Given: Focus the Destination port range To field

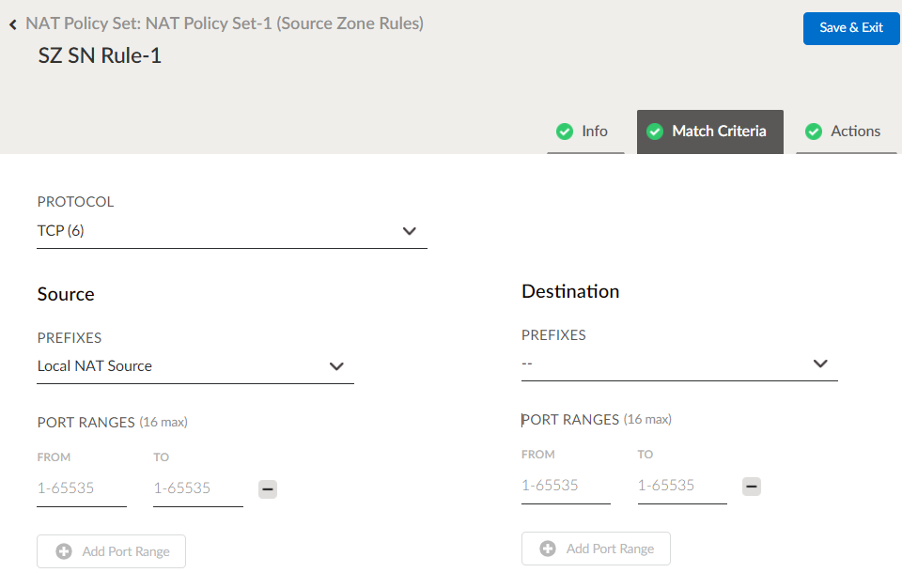Looking at the screenshot, I should tap(681, 486).
